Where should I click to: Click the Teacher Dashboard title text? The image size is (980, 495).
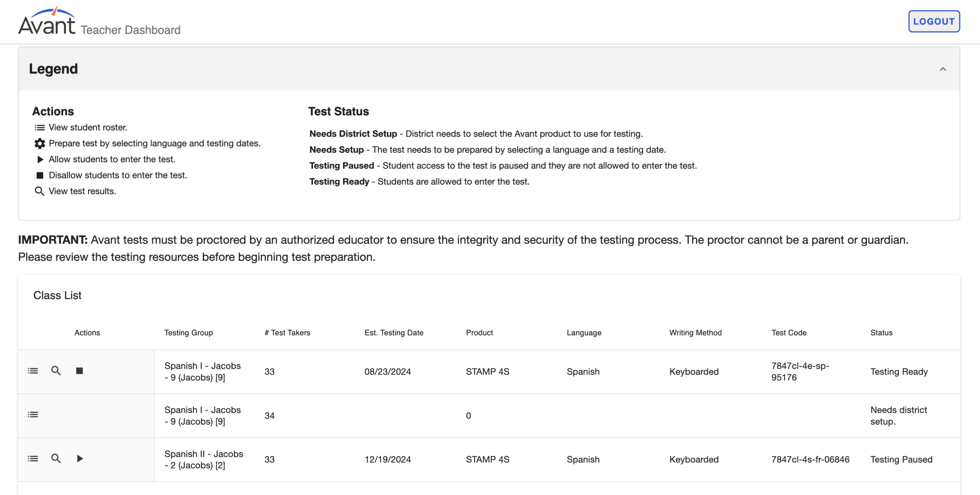click(x=131, y=30)
